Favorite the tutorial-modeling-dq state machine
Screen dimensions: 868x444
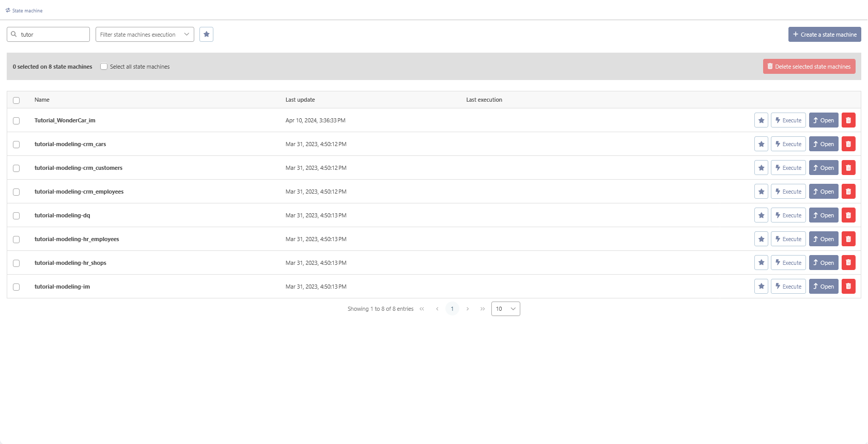(761, 215)
